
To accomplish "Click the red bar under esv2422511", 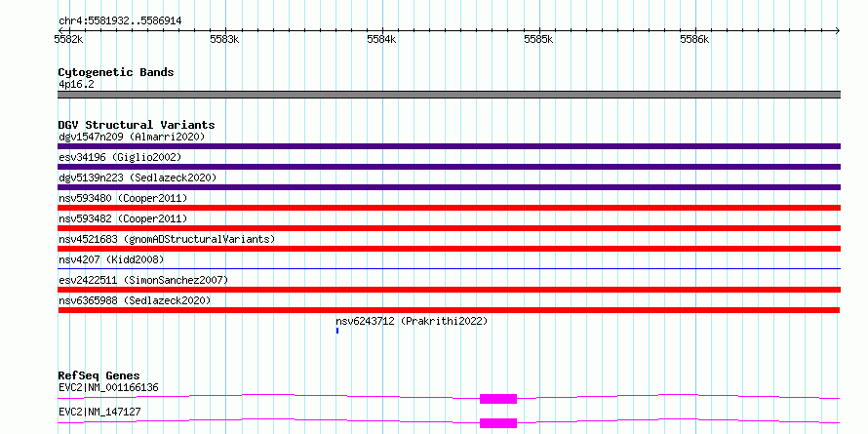I will [449, 290].
